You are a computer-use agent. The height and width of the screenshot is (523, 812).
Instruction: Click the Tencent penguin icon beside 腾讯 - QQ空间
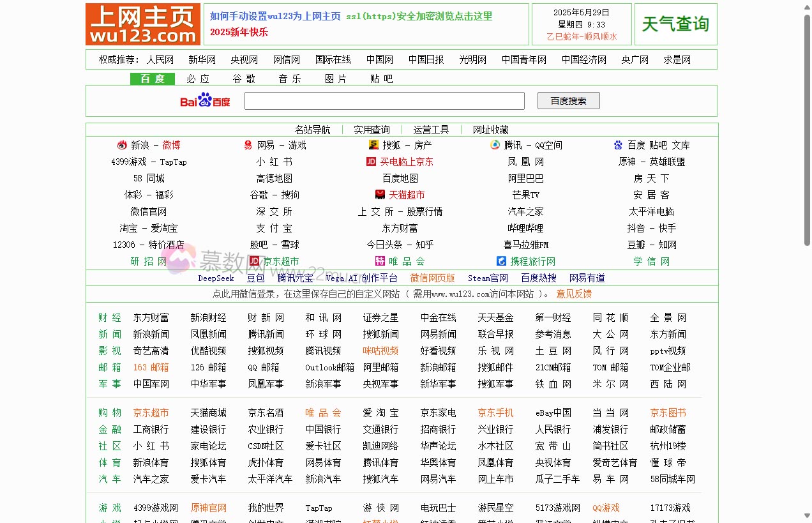point(495,145)
